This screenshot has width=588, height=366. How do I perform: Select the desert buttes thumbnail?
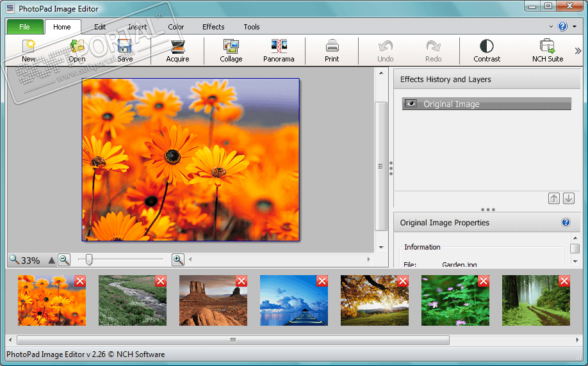click(x=213, y=301)
